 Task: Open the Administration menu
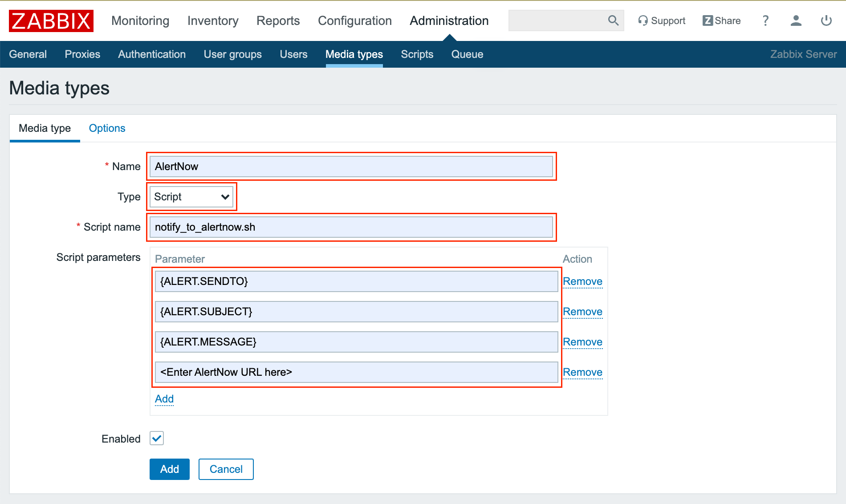(449, 21)
